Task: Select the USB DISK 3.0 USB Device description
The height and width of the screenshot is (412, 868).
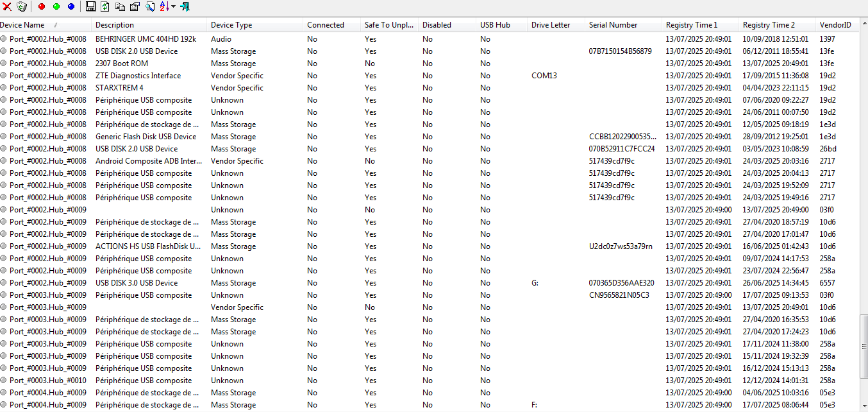Action: tap(137, 282)
